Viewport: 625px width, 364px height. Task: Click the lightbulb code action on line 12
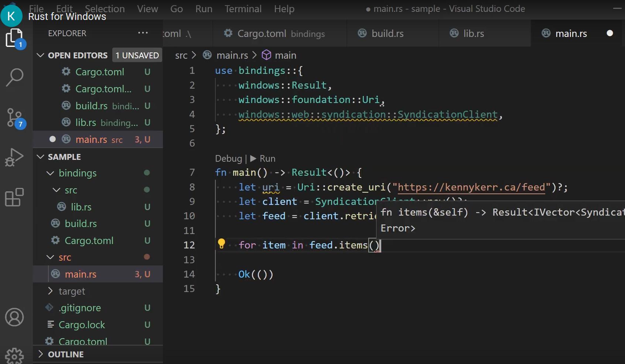(x=221, y=243)
